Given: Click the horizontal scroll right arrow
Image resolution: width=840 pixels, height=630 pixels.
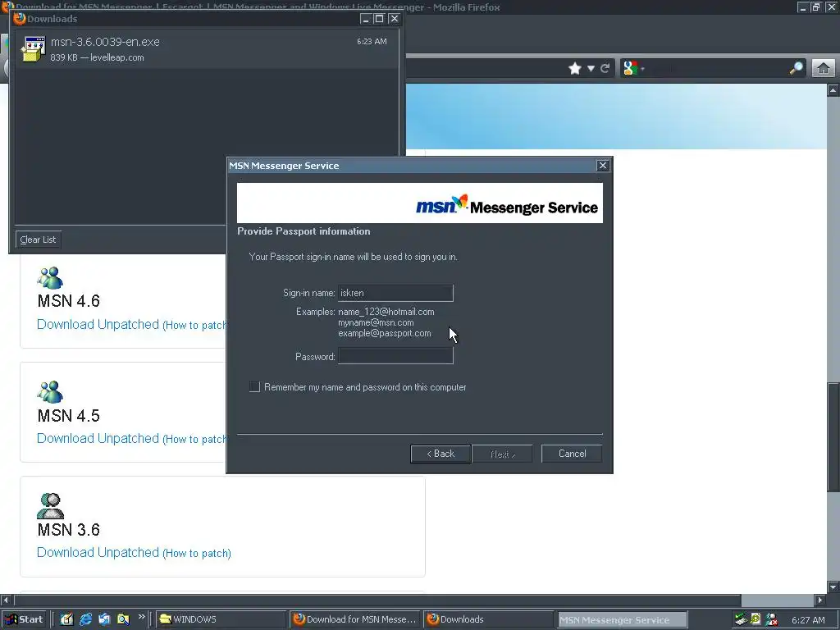Looking at the screenshot, I should pos(820,600).
